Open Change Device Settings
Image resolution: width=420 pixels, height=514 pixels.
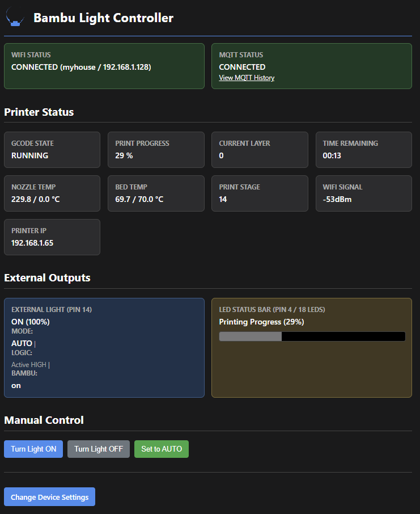point(49,497)
